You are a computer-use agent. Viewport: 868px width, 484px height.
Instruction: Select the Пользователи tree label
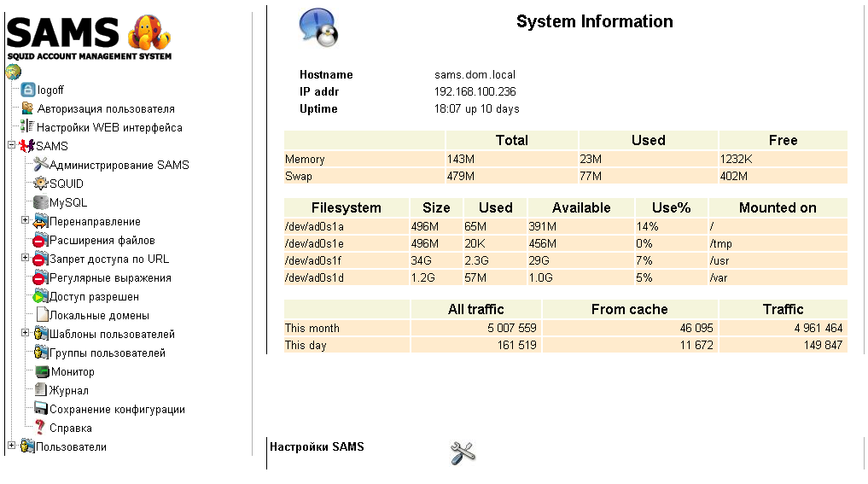[x=71, y=447]
